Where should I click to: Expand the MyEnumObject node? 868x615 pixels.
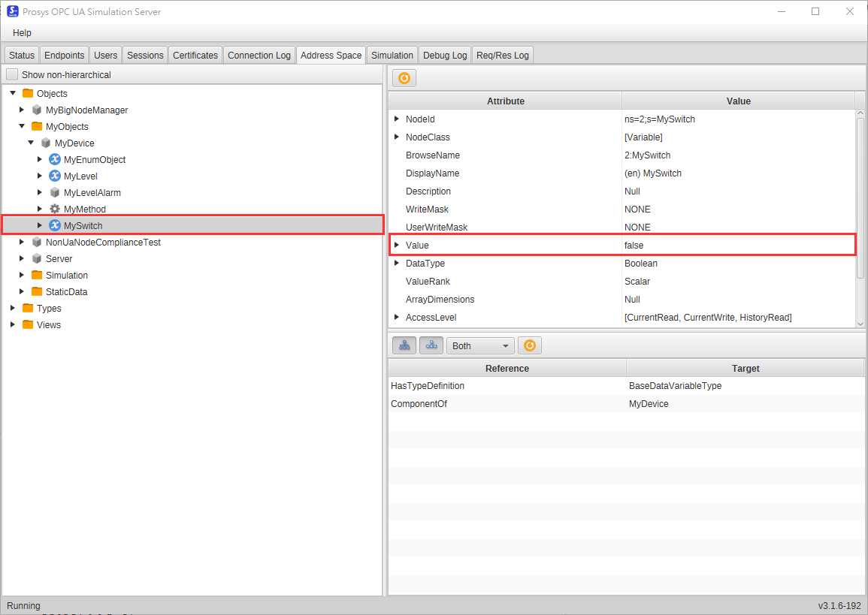[x=40, y=159]
